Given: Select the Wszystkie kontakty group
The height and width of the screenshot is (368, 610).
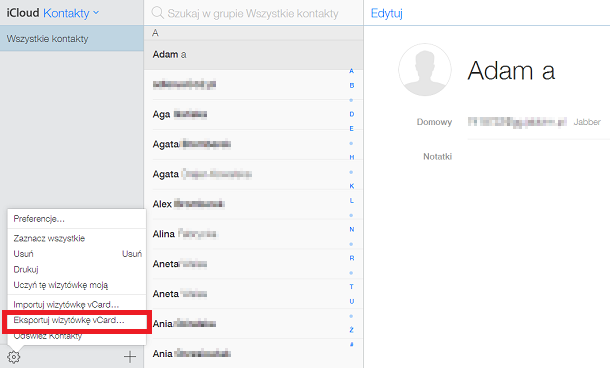Looking at the screenshot, I should pyautogui.click(x=72, y=39).
